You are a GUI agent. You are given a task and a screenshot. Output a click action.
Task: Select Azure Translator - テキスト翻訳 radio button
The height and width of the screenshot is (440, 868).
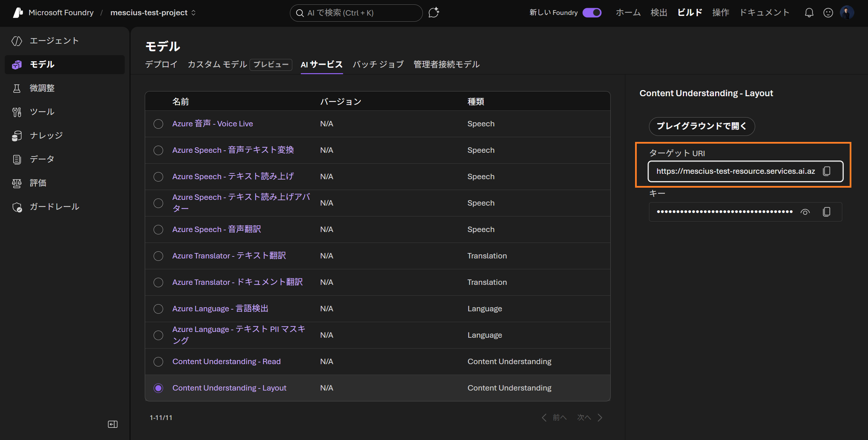pos(158,256)
